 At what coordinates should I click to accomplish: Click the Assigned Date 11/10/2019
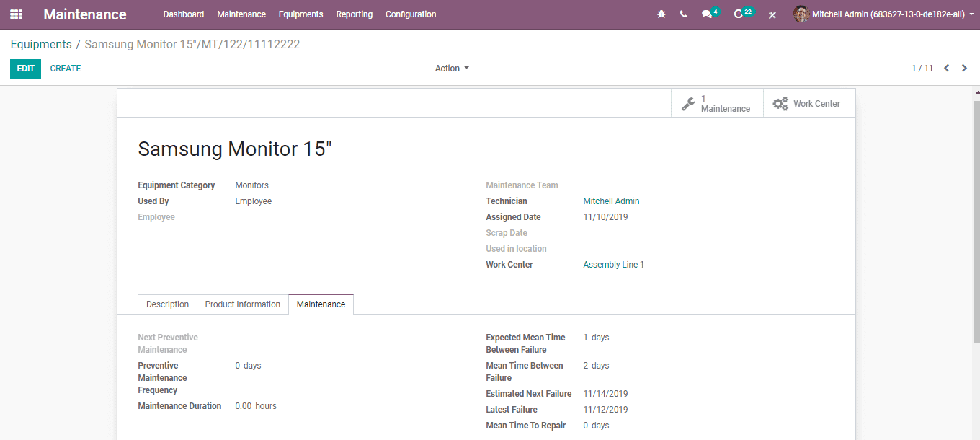[605, 217]
